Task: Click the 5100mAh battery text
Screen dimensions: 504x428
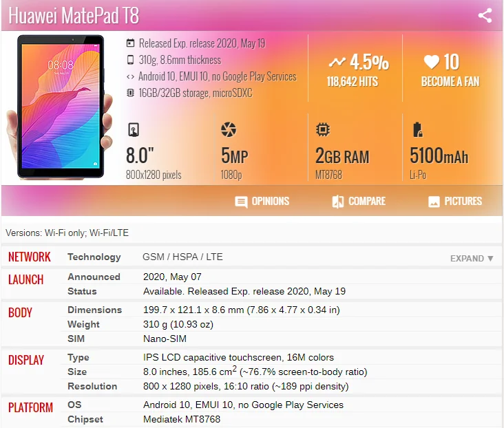Action: tap(439, 156)
